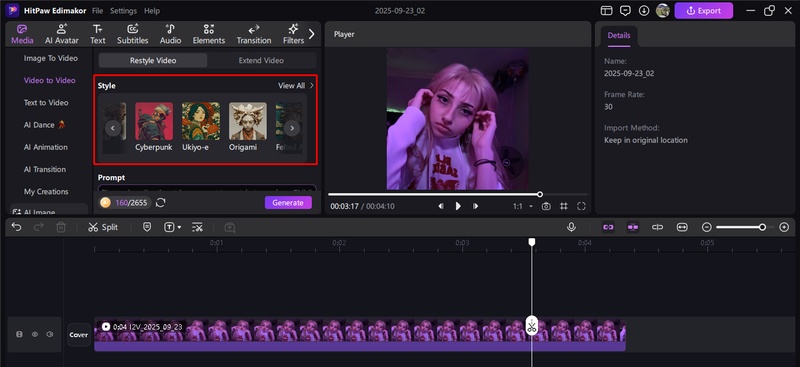Show previous styles with left arrow

[113, 128]
